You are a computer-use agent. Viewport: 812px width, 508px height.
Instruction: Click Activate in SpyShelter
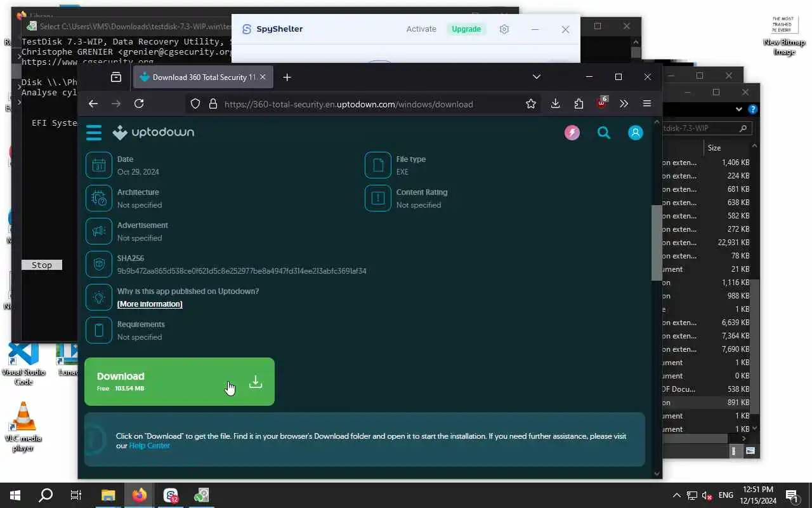coord(421,29)
